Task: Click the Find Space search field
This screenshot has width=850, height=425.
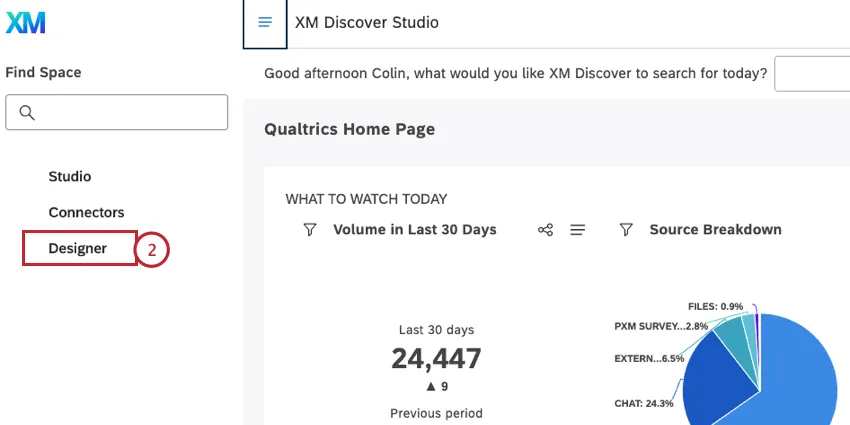Action: pyautogui.click(x=130, y=113)
